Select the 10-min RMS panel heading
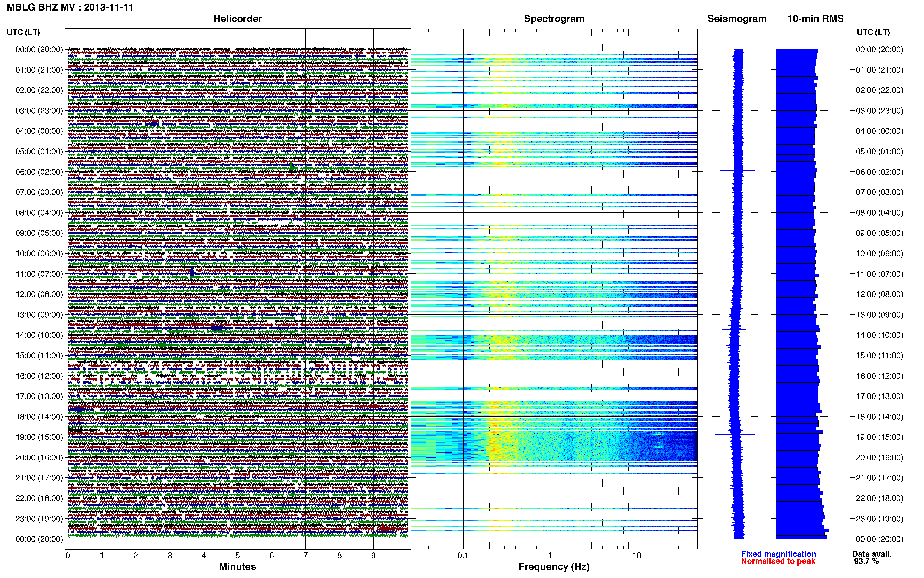 click(816, 19)
